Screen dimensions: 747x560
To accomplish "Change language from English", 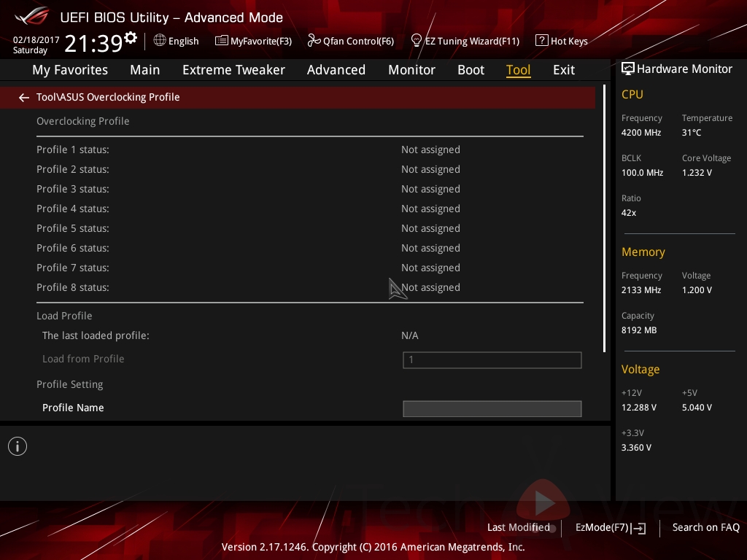I will tap(183, 41).
